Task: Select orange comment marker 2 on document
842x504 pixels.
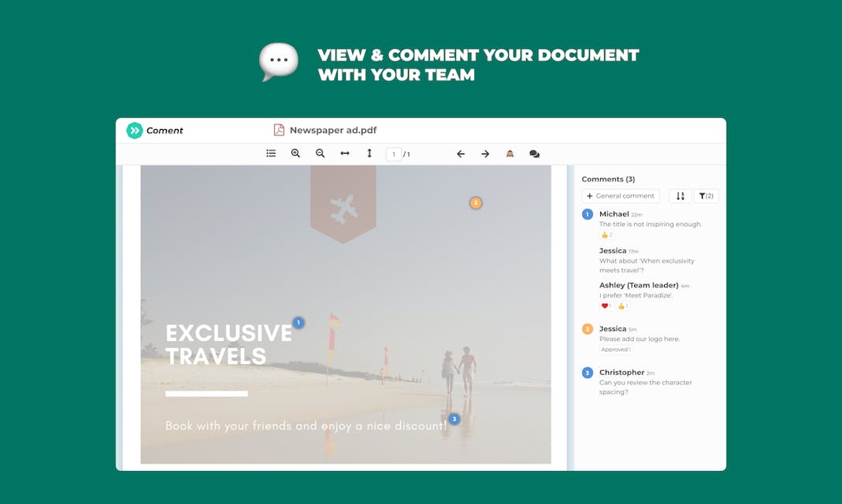Action: click(475, 203)
